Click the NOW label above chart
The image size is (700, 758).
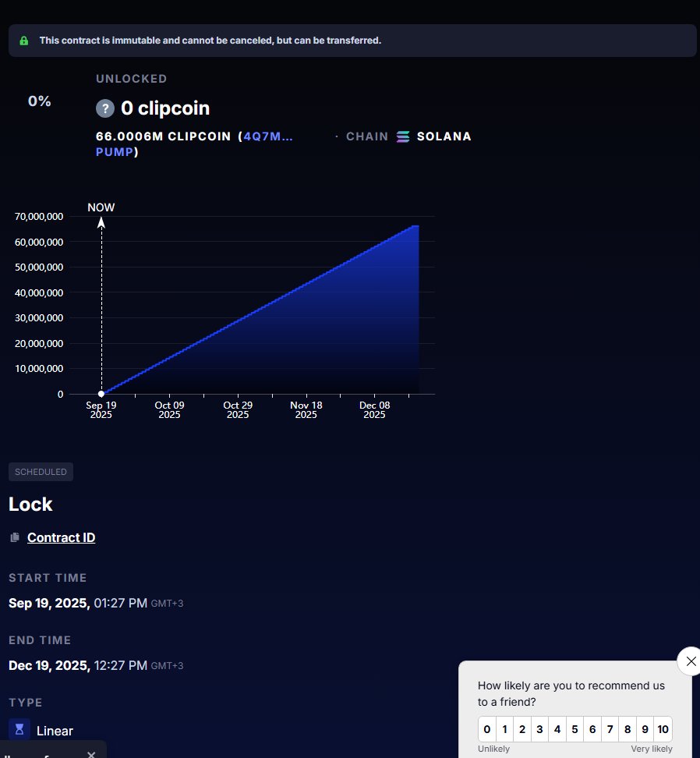101,207
